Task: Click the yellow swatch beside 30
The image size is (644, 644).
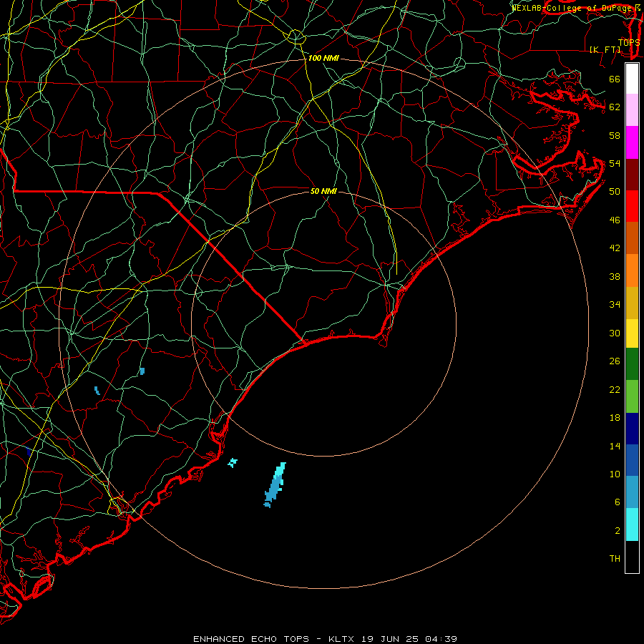Action: 632,333
